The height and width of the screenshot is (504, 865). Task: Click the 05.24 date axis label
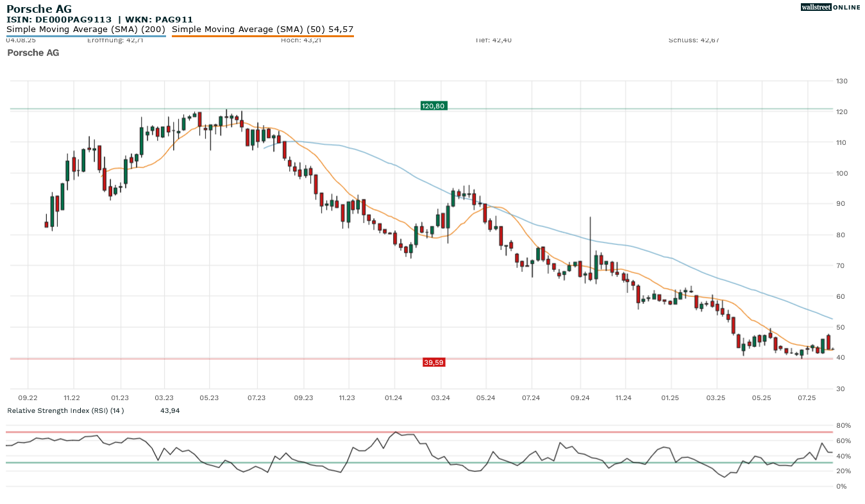coord(485,398)
